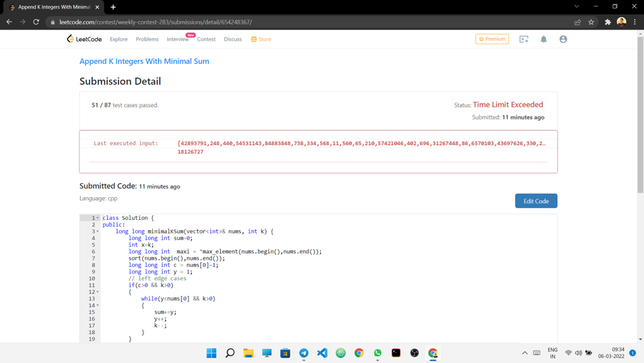
Task: Reload the page
Action: click(36, 22)
